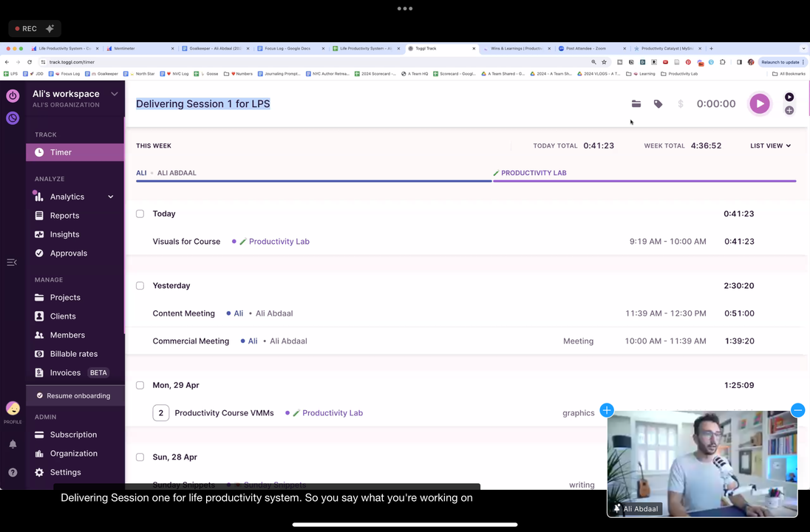810x532 pixels.
Task: Open Subscription admin page
Action: [75, 435]
